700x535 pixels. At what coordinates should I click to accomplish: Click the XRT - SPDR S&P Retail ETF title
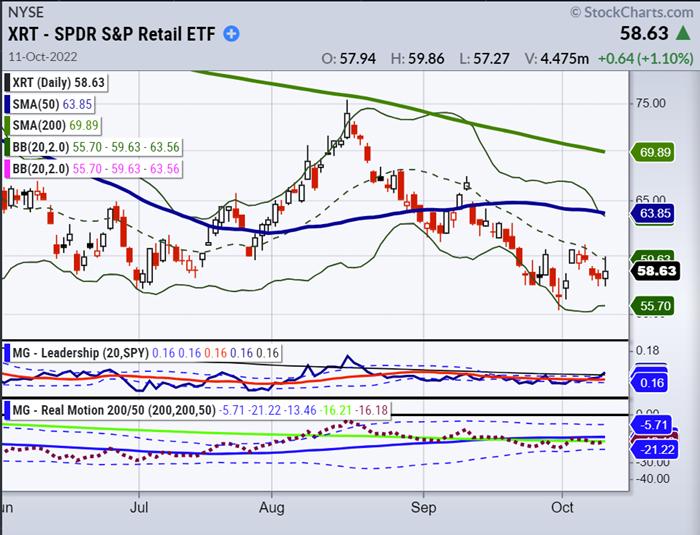112,34
